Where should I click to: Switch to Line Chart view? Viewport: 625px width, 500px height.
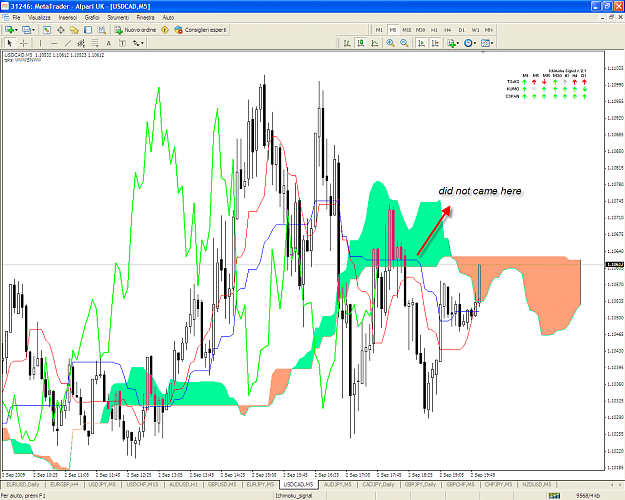click(x=375, y=43)
